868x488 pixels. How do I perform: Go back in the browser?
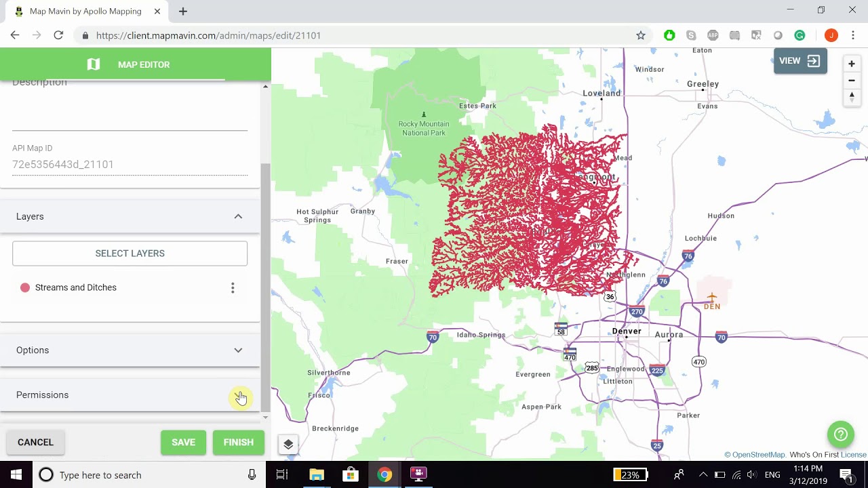pos(15,35)
